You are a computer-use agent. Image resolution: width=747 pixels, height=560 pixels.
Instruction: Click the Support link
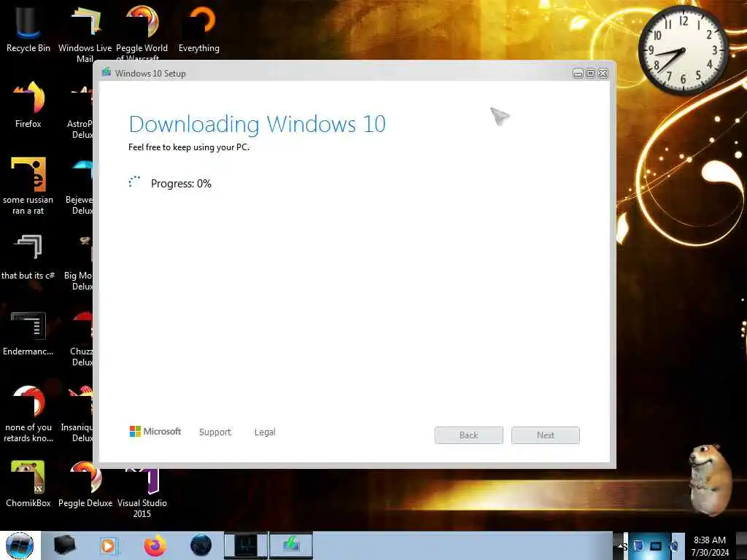tap(215, 432)
